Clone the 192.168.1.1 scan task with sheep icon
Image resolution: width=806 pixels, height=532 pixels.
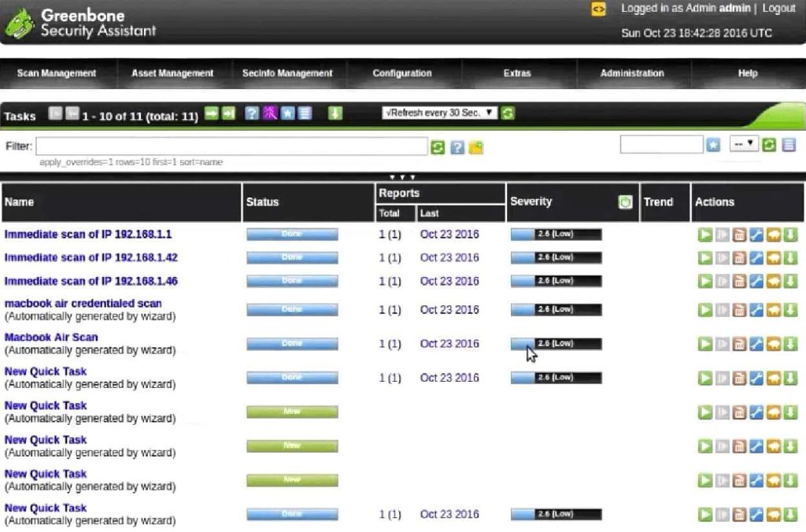tap(773, 235)
